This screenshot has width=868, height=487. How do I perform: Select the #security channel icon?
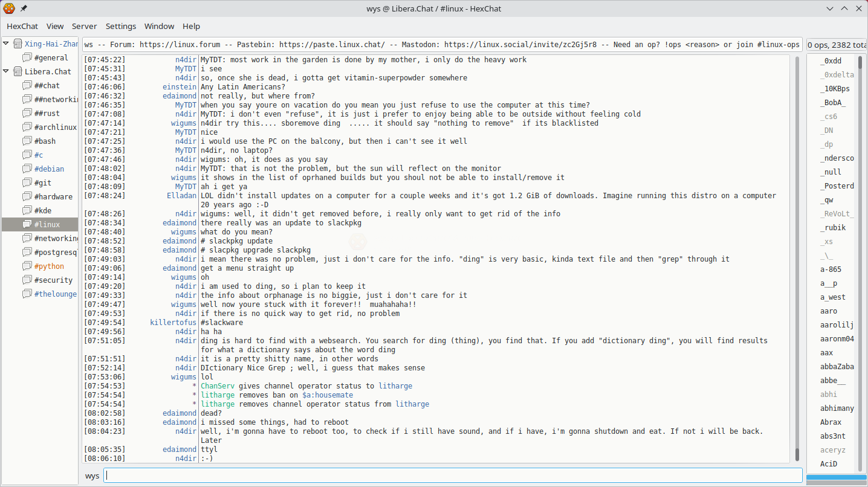(27, 280)
